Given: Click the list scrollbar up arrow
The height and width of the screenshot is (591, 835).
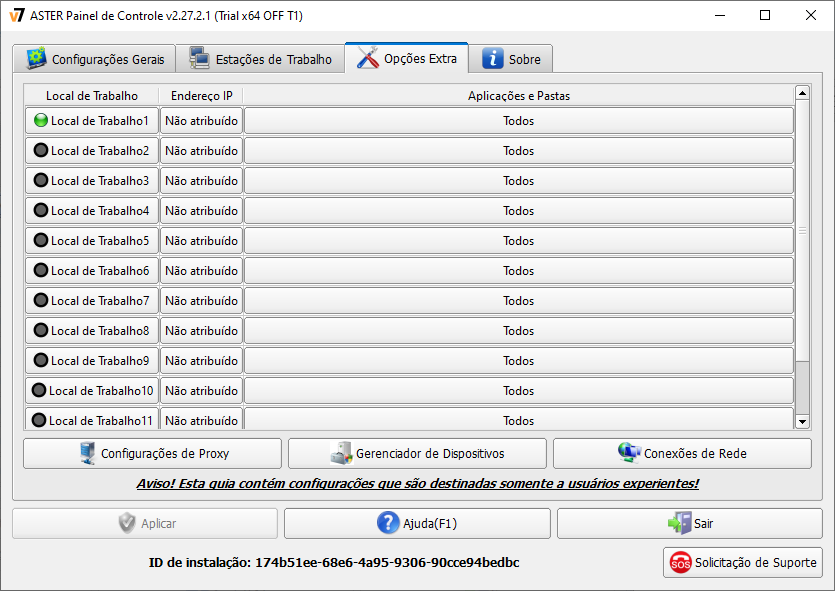Looking at the screenshot, I should (802, 93).
